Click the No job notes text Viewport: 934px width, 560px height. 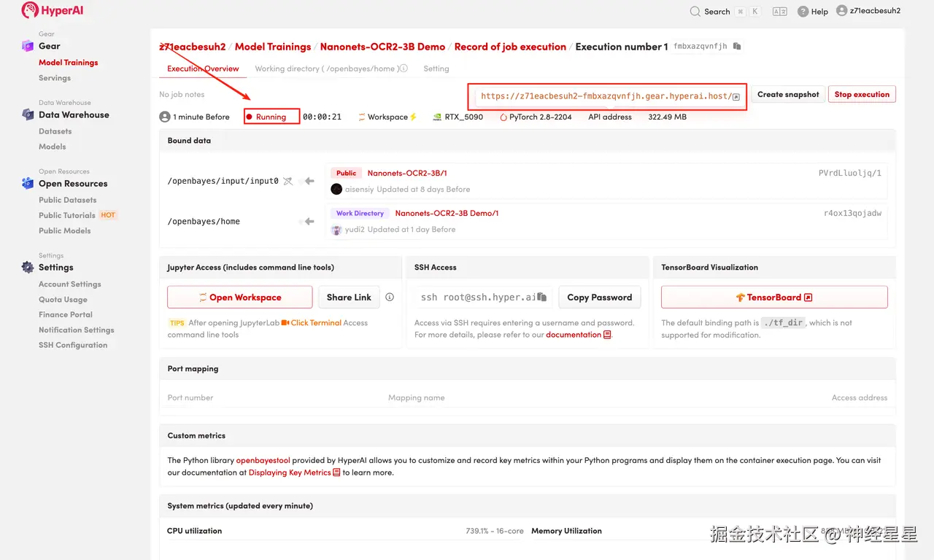tap(182, 95)
